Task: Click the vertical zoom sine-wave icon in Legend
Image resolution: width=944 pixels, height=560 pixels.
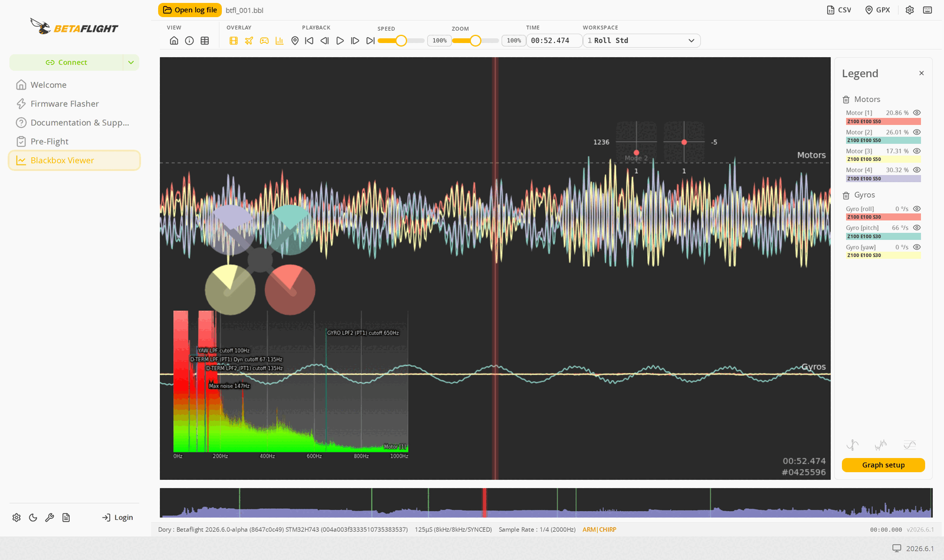Action: pos(853,445)
